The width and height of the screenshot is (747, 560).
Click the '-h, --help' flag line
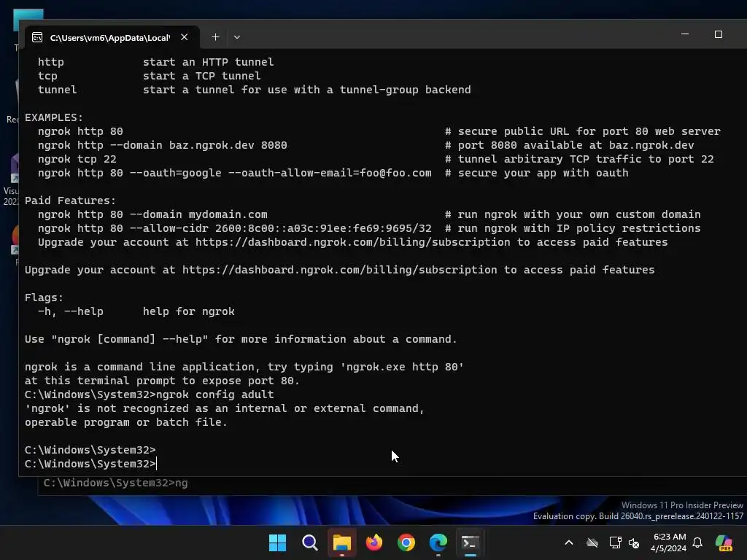point(136,311)
